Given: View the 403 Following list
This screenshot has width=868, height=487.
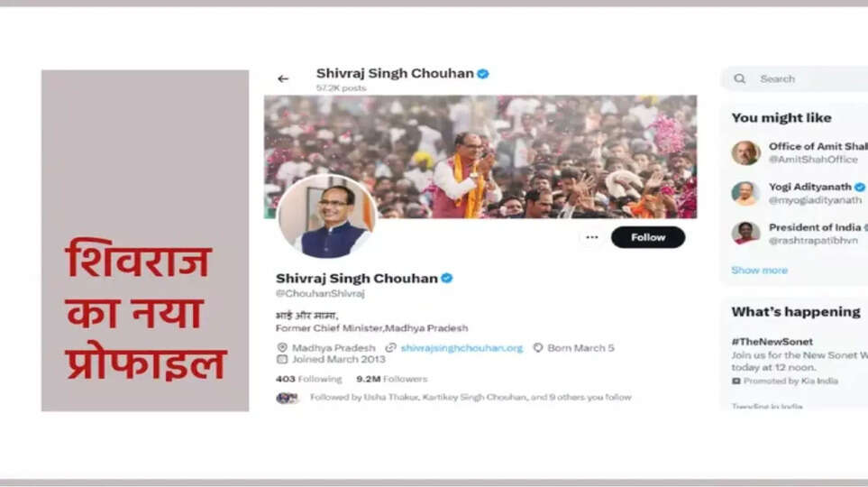Looking at the screenshot, I should pos(308,379).
